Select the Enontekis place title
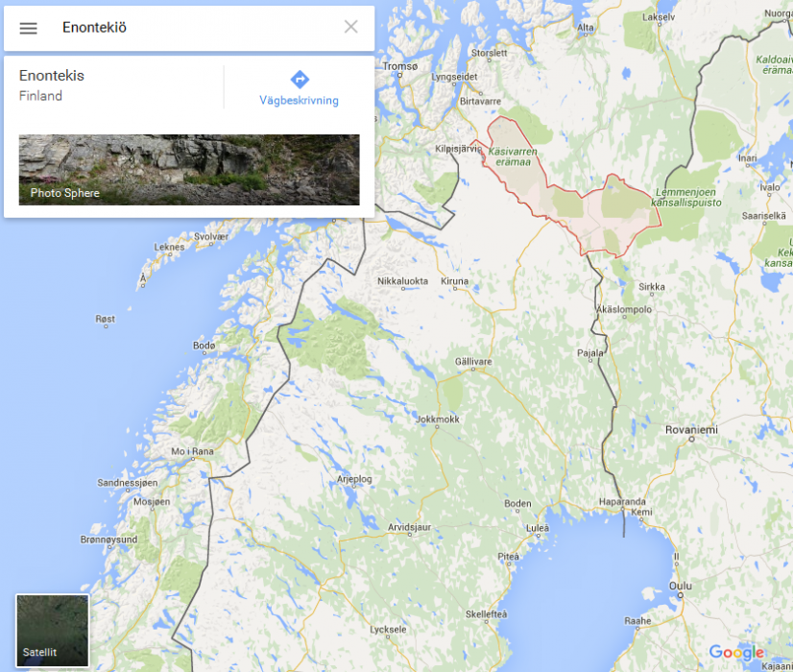 tap(52, 76)
